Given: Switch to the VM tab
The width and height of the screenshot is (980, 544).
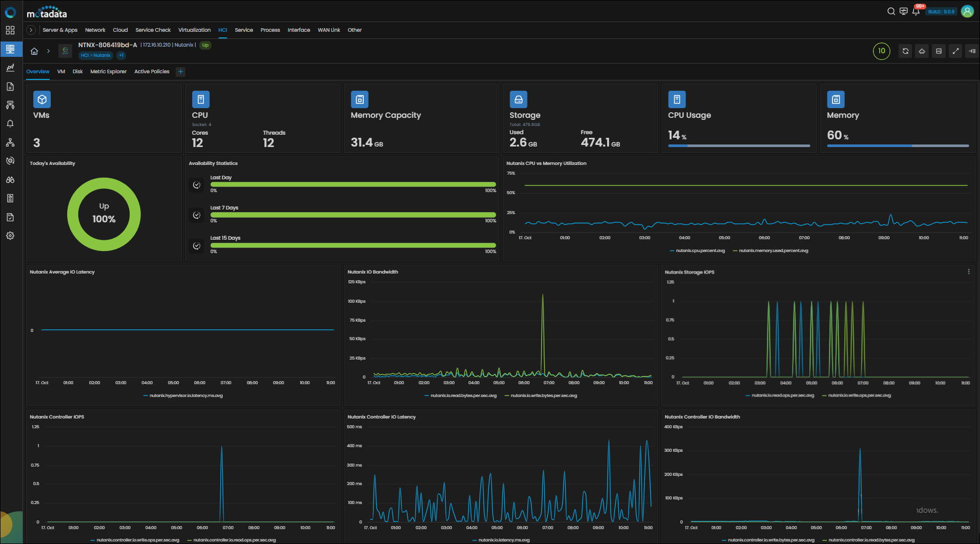Looking at the screenshot, I should point(61,72).
